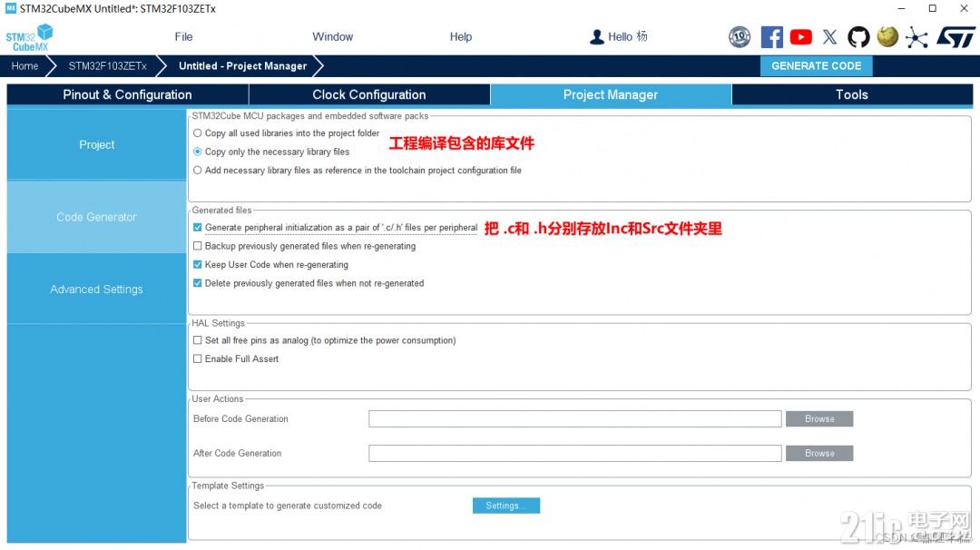This screenshot has height=550, width=980.
Task: Switch to Pinout & Configuration tab
Action: [x=128, y=95]
